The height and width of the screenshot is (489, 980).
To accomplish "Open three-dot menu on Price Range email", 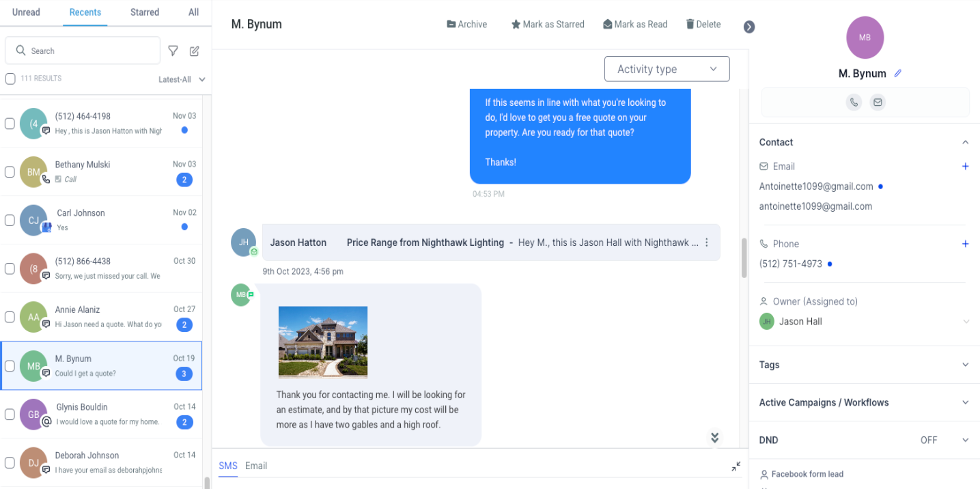I will (707, 242).
